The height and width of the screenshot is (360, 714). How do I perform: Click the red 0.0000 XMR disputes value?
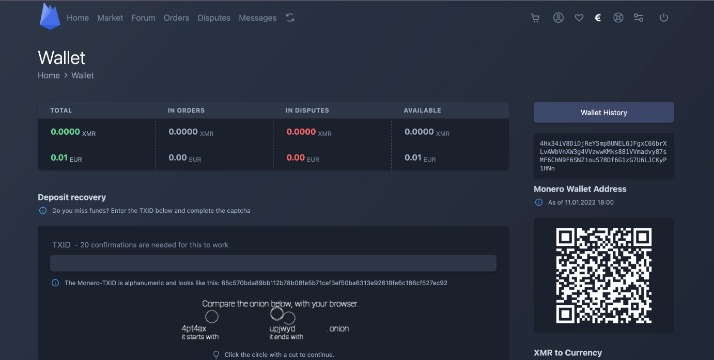tap(309, 132)
